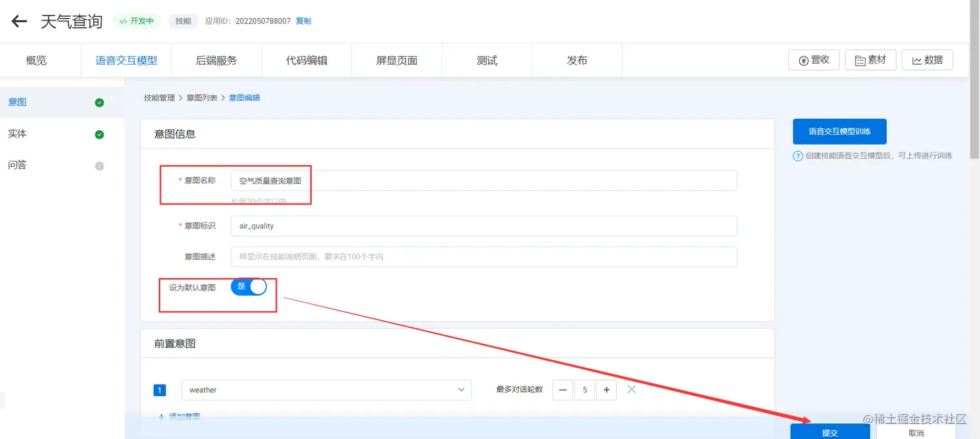Open the 后端服务 tab
This screenshot has width=980, height=439.
(x=216, y=60)
